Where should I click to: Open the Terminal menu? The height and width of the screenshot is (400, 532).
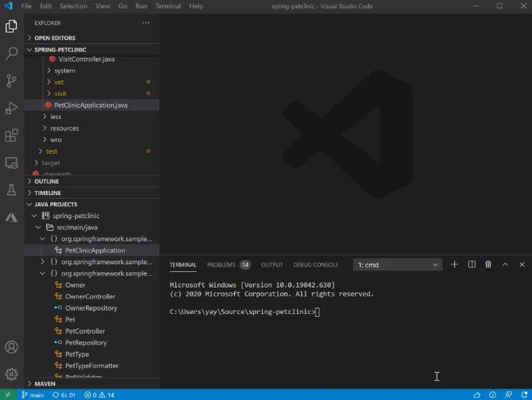[x=168, y=6]
